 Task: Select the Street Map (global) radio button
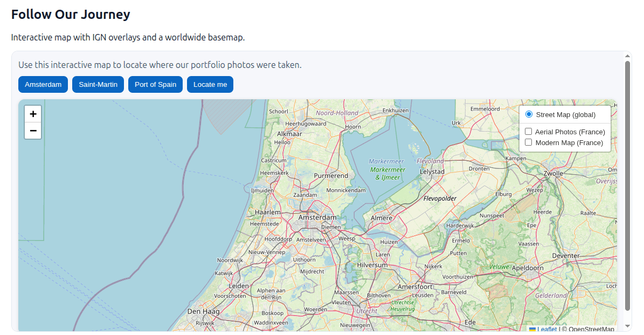(x=529, y=114)
